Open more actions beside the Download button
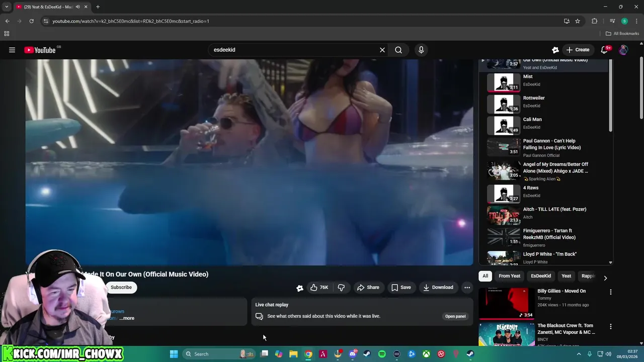644x362 pixels. [x=467, y=288]
